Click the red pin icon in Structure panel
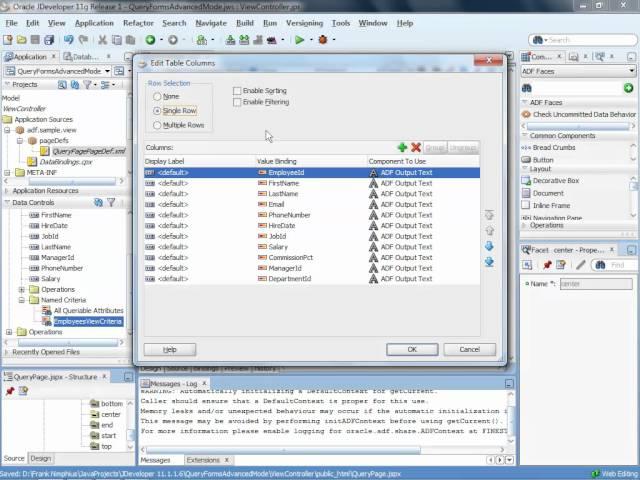This screenshot has width=640, height=480. pyautogui.click(x=10, y=391)
